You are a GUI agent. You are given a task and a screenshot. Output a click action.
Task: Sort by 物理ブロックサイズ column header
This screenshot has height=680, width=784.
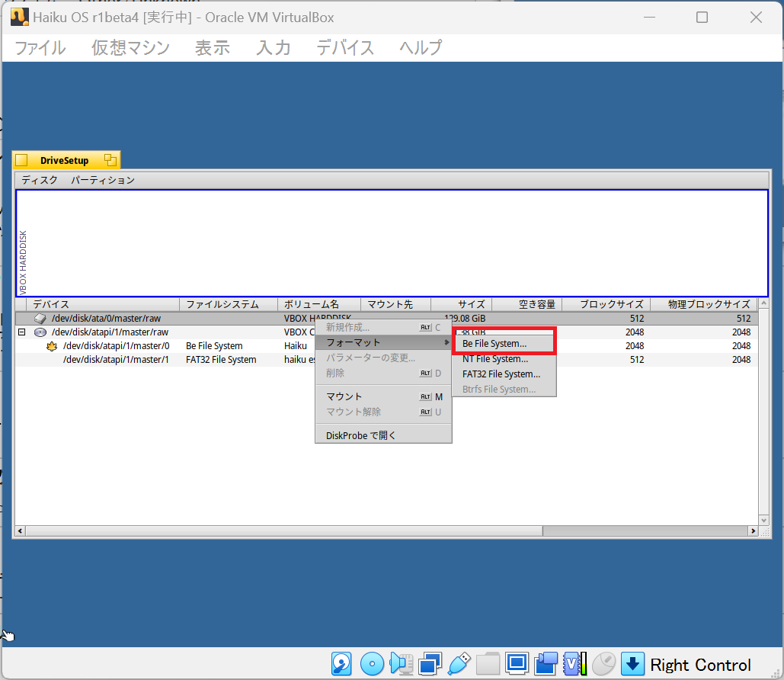click(x=704, y=304)
